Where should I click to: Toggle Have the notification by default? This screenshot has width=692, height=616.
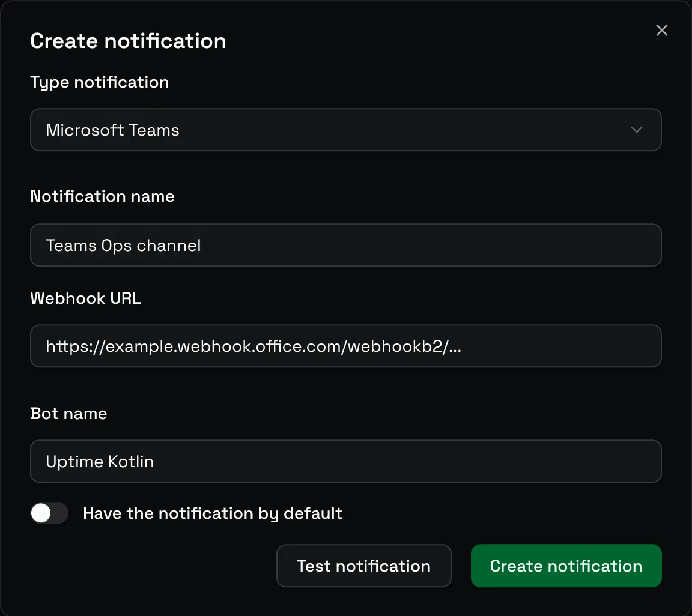point(49,513)
